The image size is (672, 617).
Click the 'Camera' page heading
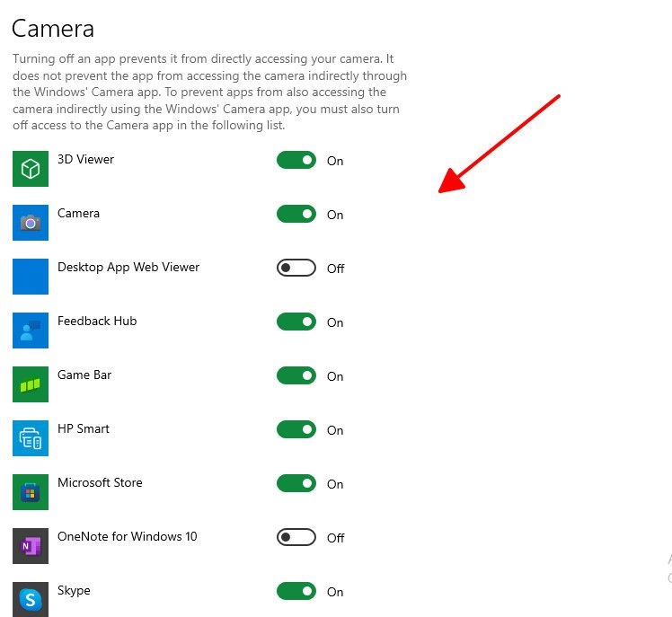53,29
